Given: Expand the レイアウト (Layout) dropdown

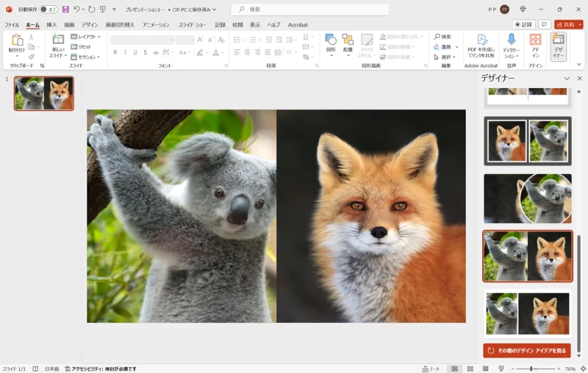Looking at the screenshot, I should point(85,36).
